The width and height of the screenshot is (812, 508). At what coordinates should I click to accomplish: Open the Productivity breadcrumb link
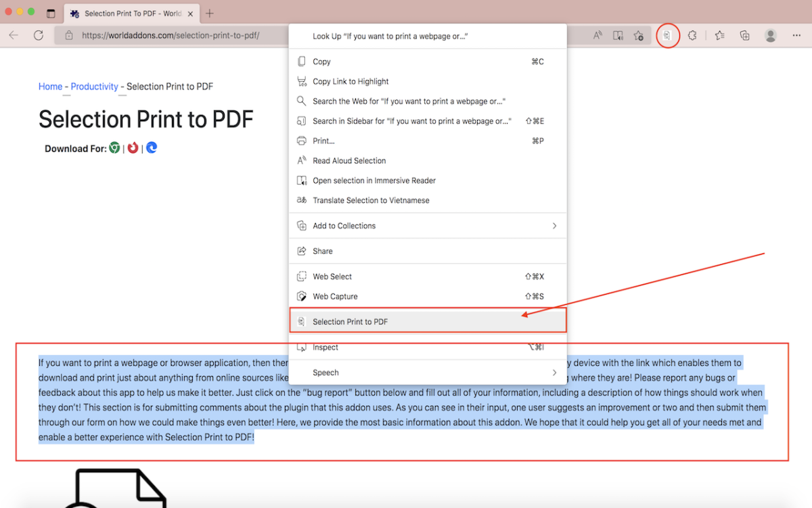[94, 87]
